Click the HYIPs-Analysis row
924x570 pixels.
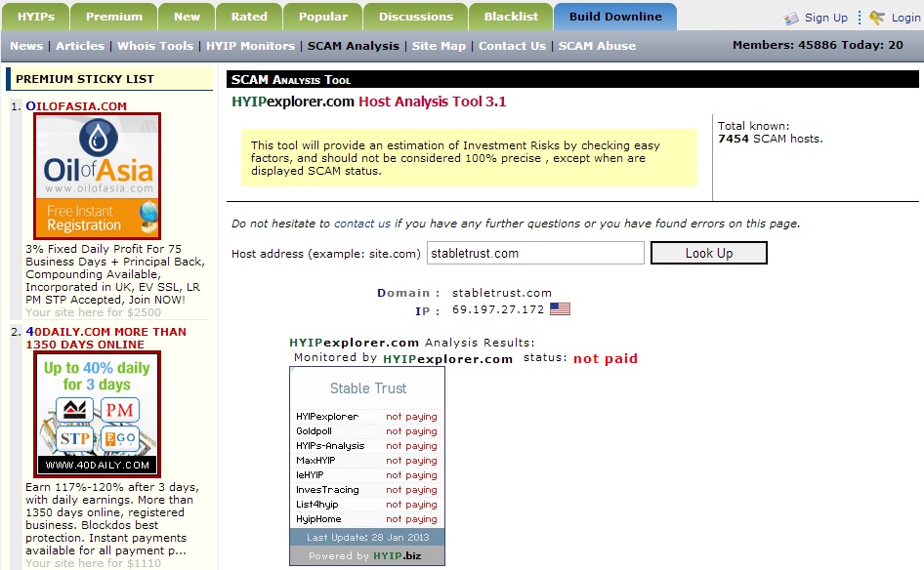coord(366,446)
